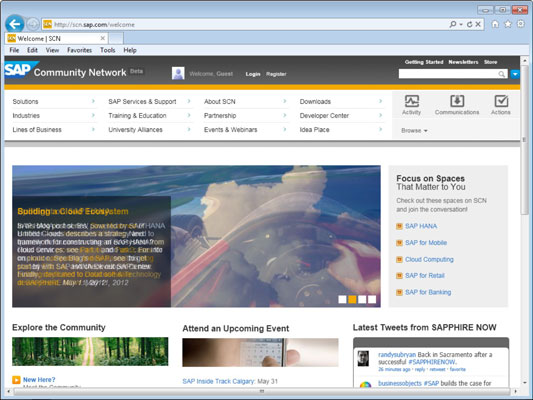Viewport: 533px width, 400px height.
Task: Click the SAP HANA space icon
Action: pyautogui.click(x=399, y=226)
